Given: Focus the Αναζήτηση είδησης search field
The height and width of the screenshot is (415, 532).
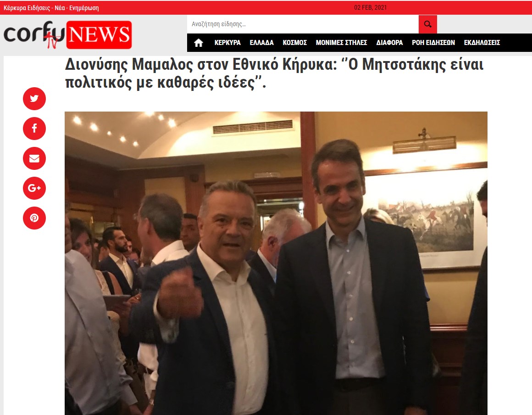Looking at the screenshot, I should click(x=303, y=24).
